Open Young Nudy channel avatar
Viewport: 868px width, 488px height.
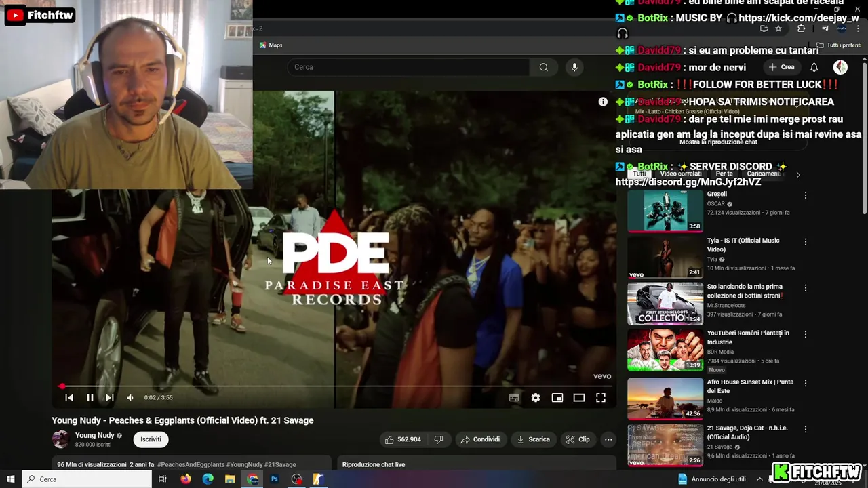pos(60,439)
